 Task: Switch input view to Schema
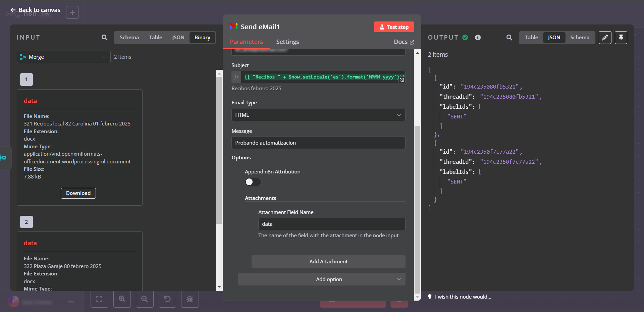tap(129, 38)
